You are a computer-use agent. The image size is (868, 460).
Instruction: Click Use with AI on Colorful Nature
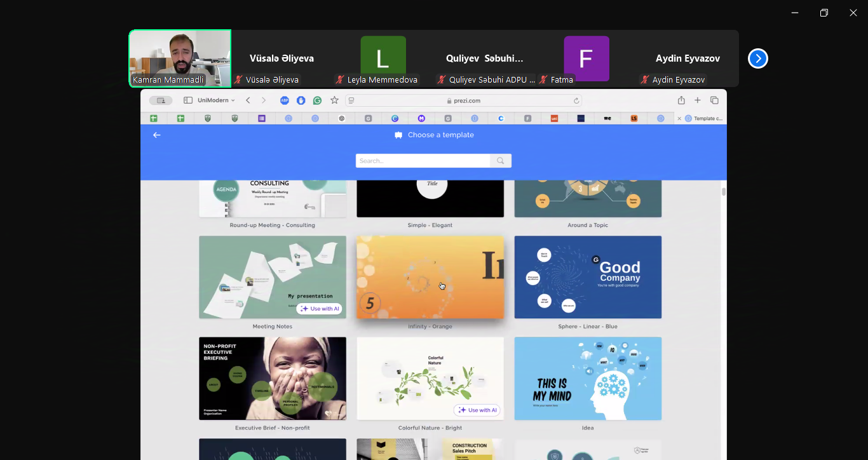pyautogui.click(x=477, y=410)
